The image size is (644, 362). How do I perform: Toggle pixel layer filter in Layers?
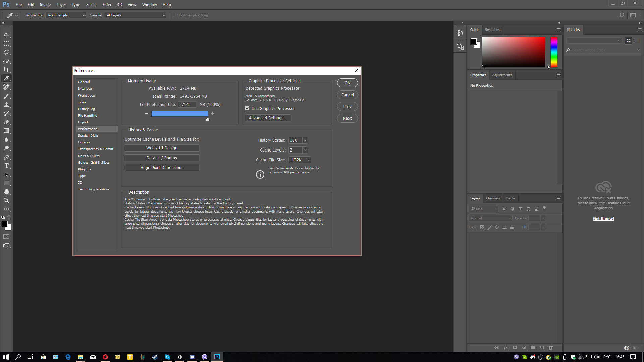pos(504,209)
